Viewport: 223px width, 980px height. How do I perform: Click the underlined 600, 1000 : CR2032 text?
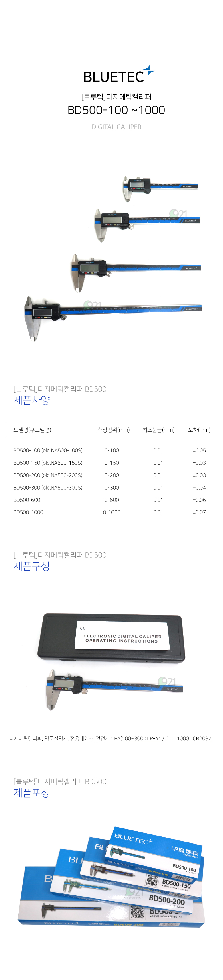188,739
